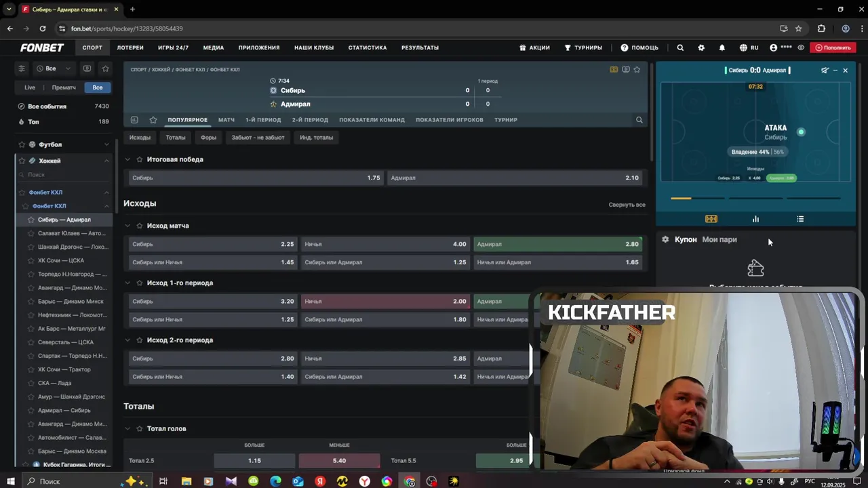
Task: Filter by the Забьют - не забьют chip
Action: point(258,138)
